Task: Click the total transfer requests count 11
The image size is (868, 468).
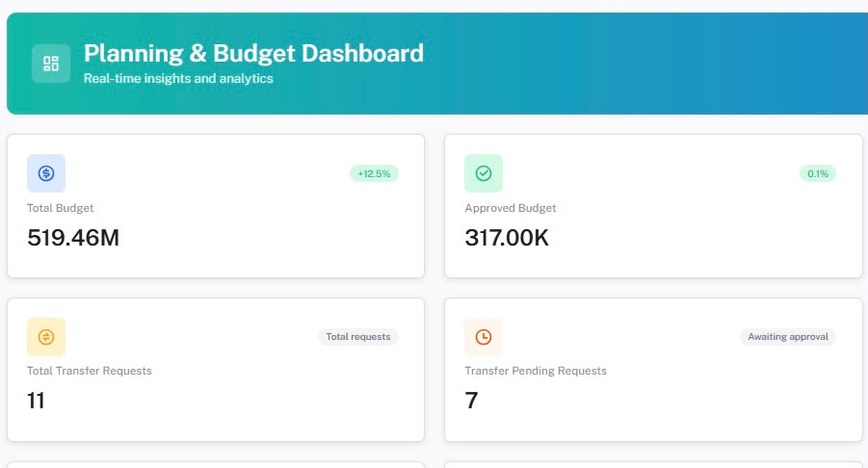Action: (x=36, y=401)
